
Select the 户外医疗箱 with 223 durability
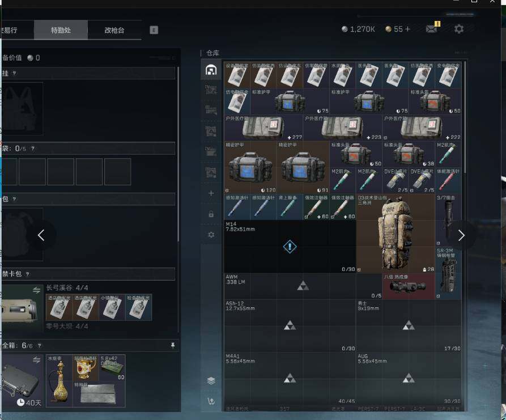point(342,128)
